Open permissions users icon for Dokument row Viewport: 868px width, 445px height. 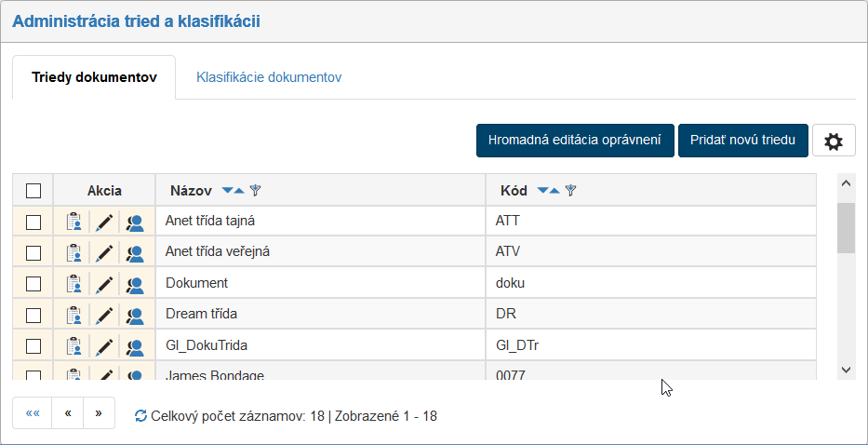tap(135, 284)
